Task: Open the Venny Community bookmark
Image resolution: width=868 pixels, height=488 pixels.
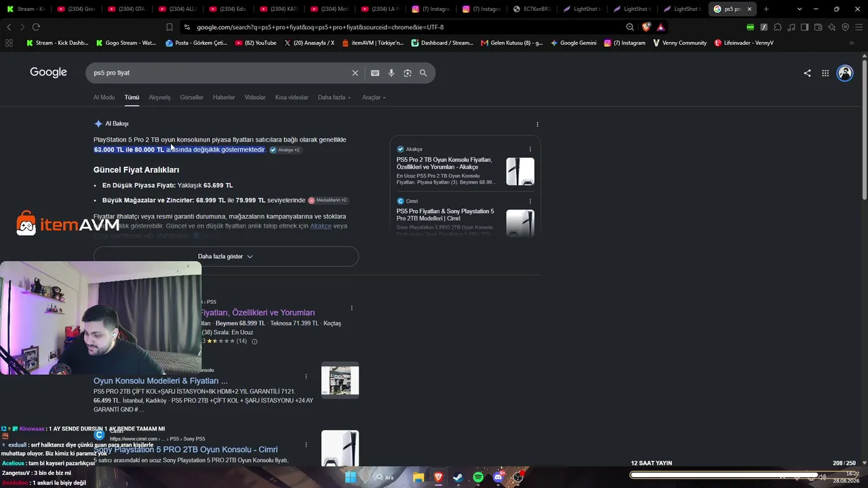Action: click(x=679, y=43)
